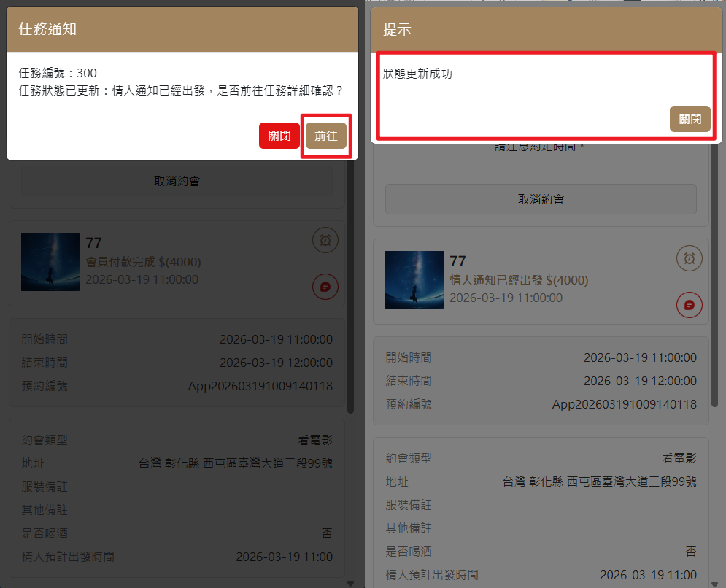Click 取消約會 button in left panel

177,181
